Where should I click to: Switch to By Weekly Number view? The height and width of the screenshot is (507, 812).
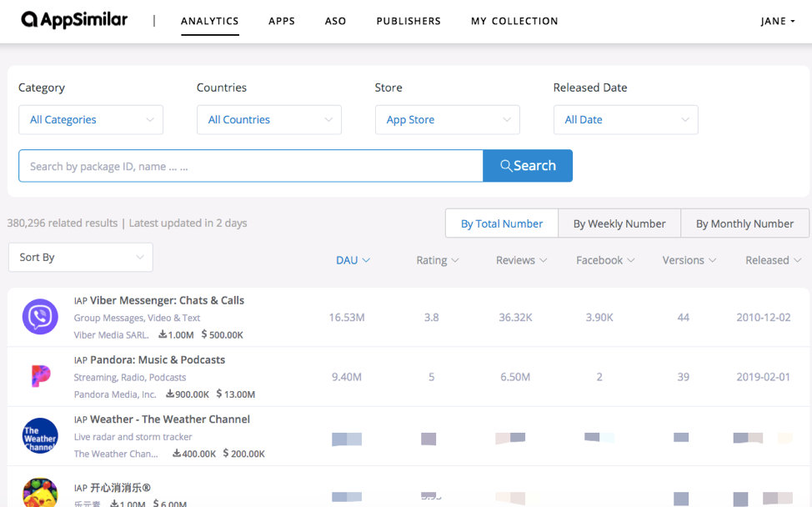click(x=619, y=223)
